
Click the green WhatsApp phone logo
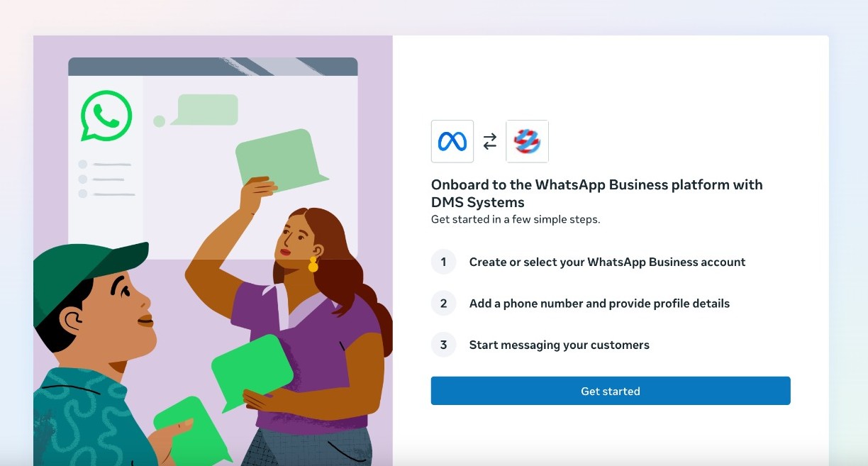[x=106, y=115]
